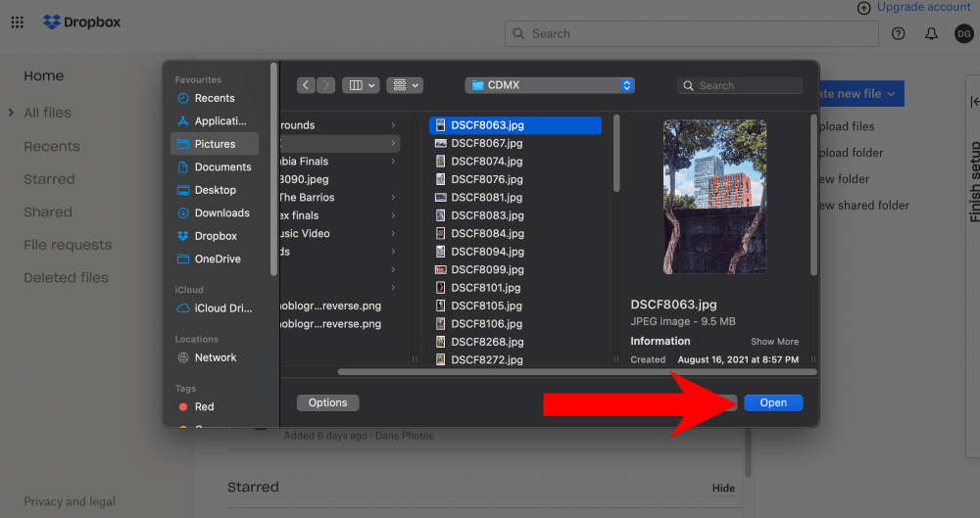Select file DSCF8101.jpg
This screenshot has height=518, width=980.
tap(515, 288)
